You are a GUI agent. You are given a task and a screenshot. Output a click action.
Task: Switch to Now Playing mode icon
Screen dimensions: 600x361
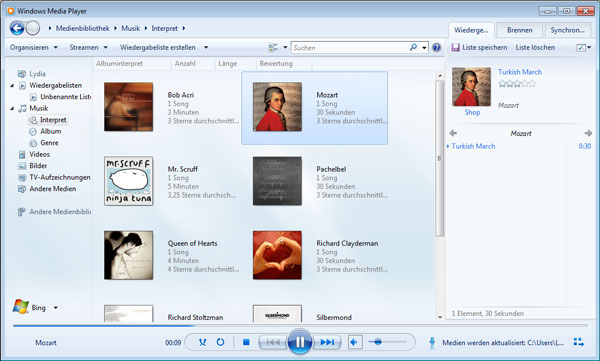579,342
